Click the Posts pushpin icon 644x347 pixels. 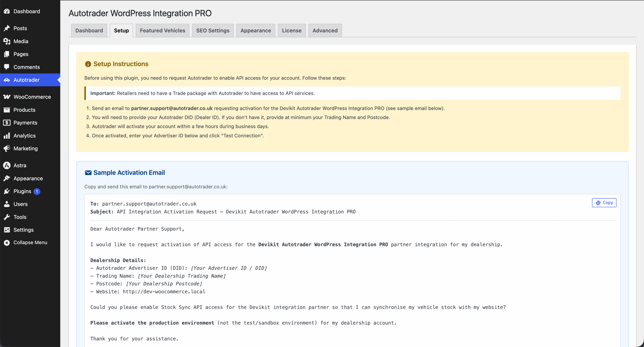coord(7,28)
